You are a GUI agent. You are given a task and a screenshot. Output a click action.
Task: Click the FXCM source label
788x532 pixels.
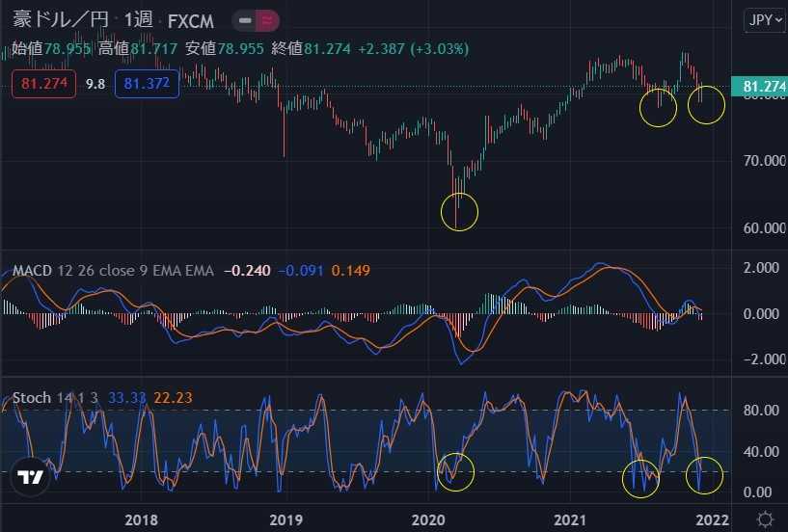click(x=191, y=21)
